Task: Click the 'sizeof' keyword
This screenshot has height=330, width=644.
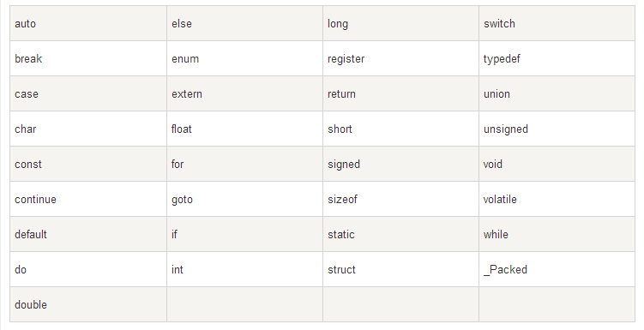Action: tap(342, 200)
